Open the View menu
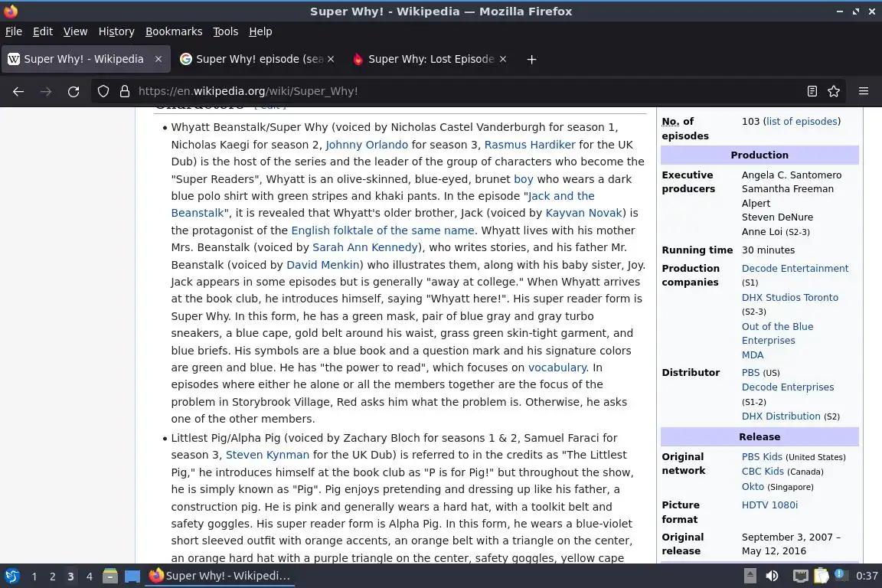 coord(75,31)
